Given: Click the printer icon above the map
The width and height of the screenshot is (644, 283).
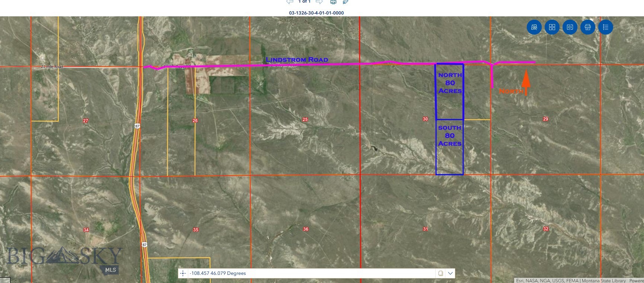Looking at the screenshot, I should pos(333,2).
